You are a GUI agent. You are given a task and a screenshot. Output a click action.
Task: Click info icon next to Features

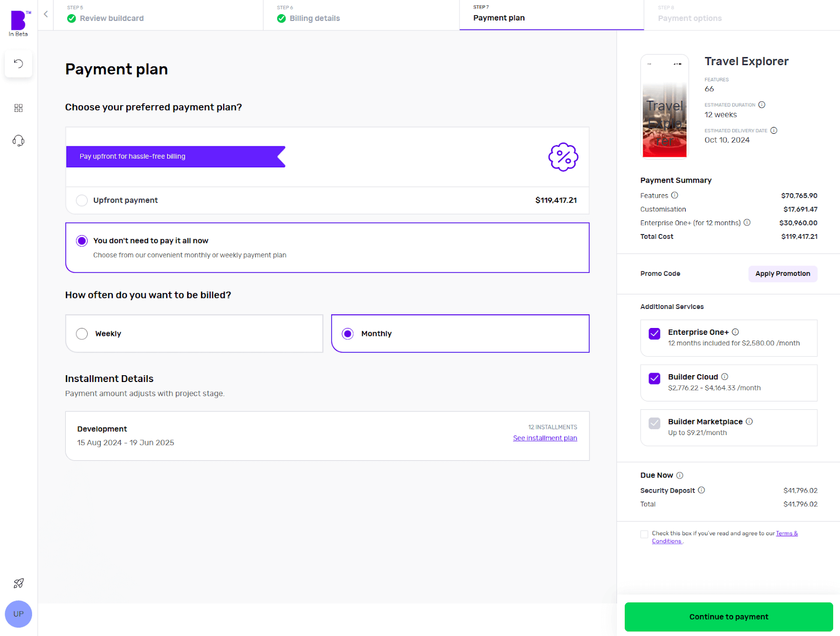click(x=675, y=195)
